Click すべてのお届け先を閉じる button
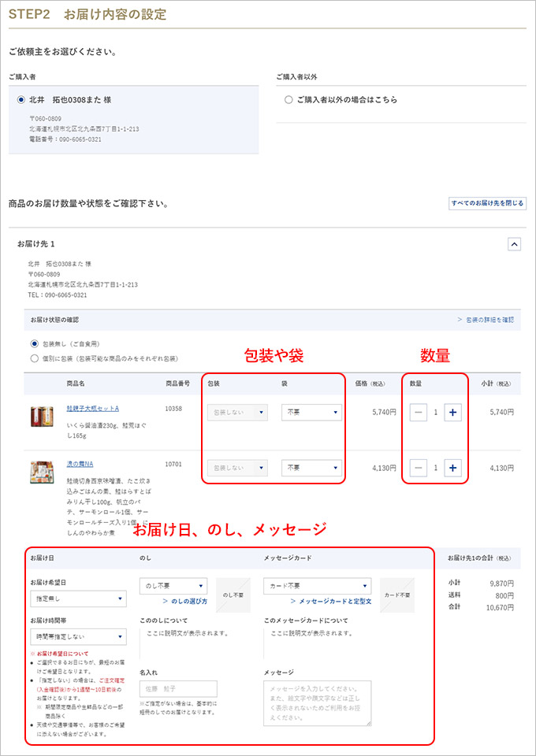This screenshot has height=756, width=536. click(x=487, y=203)
